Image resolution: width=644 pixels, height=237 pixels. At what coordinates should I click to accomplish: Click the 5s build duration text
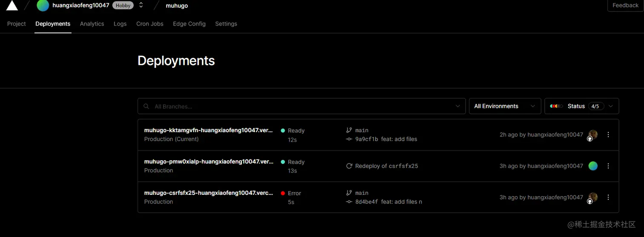[x=291, y=202]
